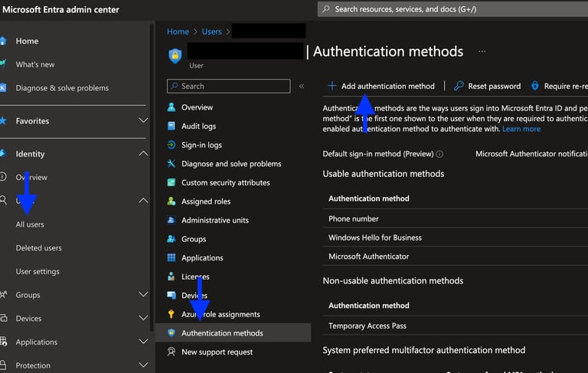Open the ellipsis more options next to title
Viewport: 588px width, 373px height.
coord(482,51)
